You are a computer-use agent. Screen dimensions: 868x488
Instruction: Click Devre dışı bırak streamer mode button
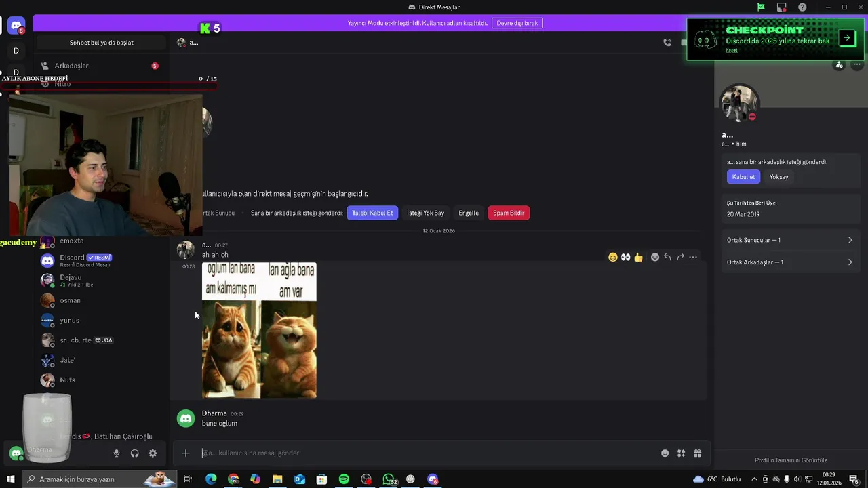(517, 23)
